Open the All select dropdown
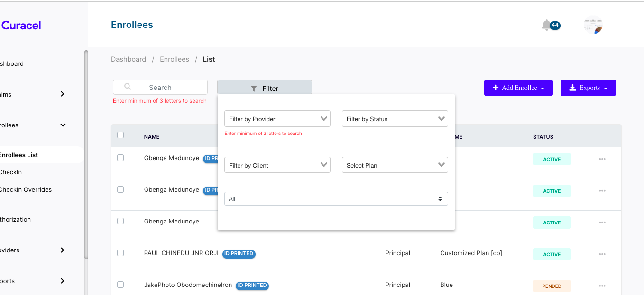This screenshot has height=295, width=644. click(x=336, y=199)
